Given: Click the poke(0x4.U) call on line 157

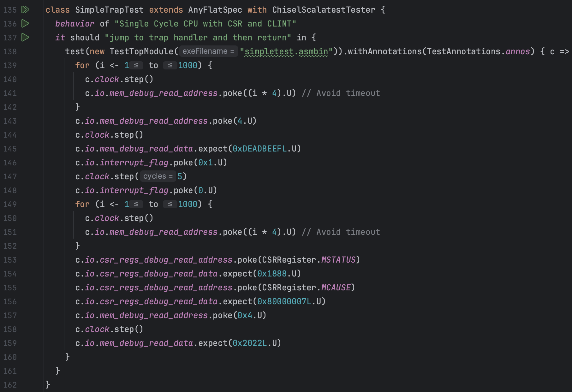Looking at the screenshot, I should 240,315.
